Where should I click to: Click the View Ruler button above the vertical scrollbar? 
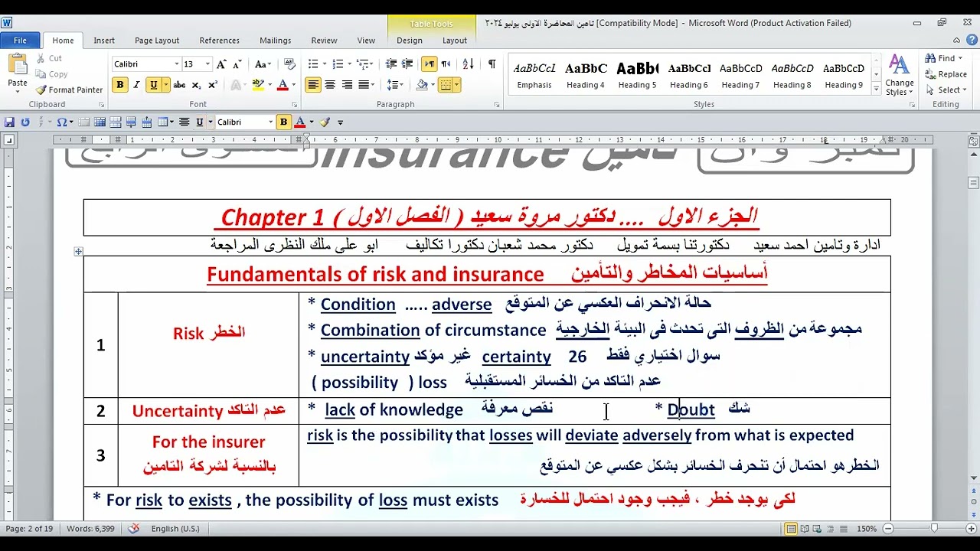[973, 141]
